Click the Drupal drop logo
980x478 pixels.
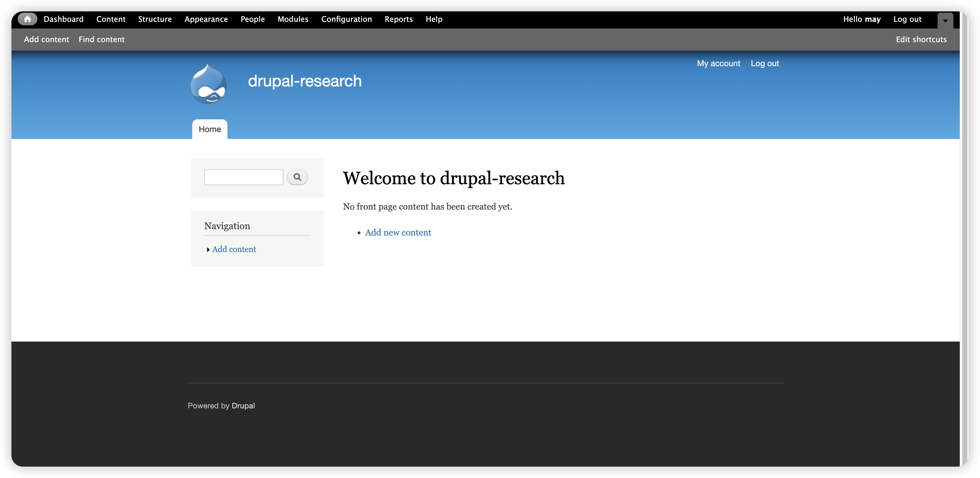[208, 84]
